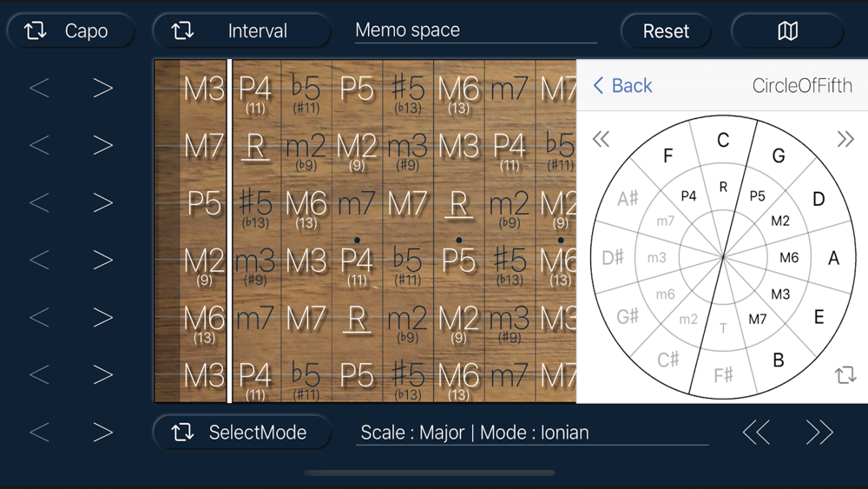Click the swap-arrows icon on the Capo button
The width and height of the screenshot is (868, 489).
(36, 30)
